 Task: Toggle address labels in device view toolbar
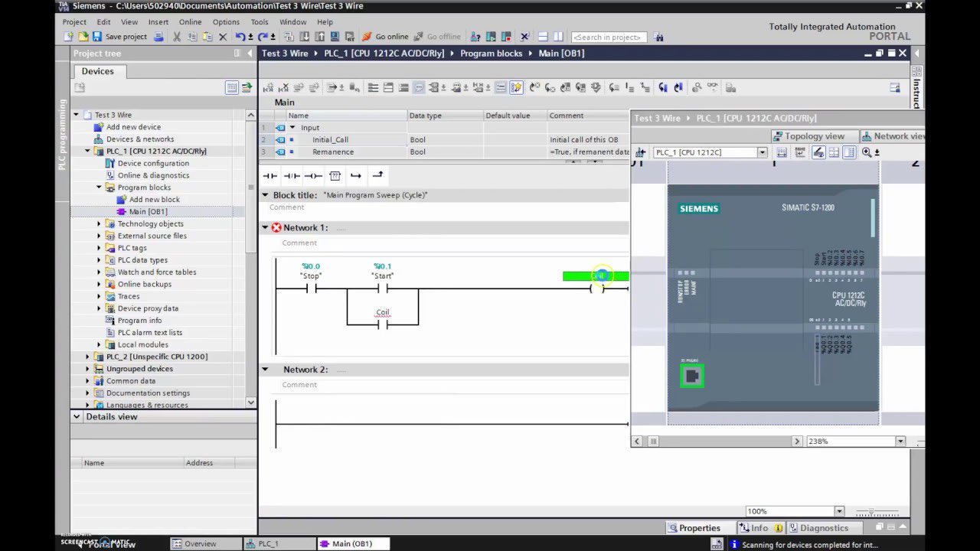click(x=818, y=152)
